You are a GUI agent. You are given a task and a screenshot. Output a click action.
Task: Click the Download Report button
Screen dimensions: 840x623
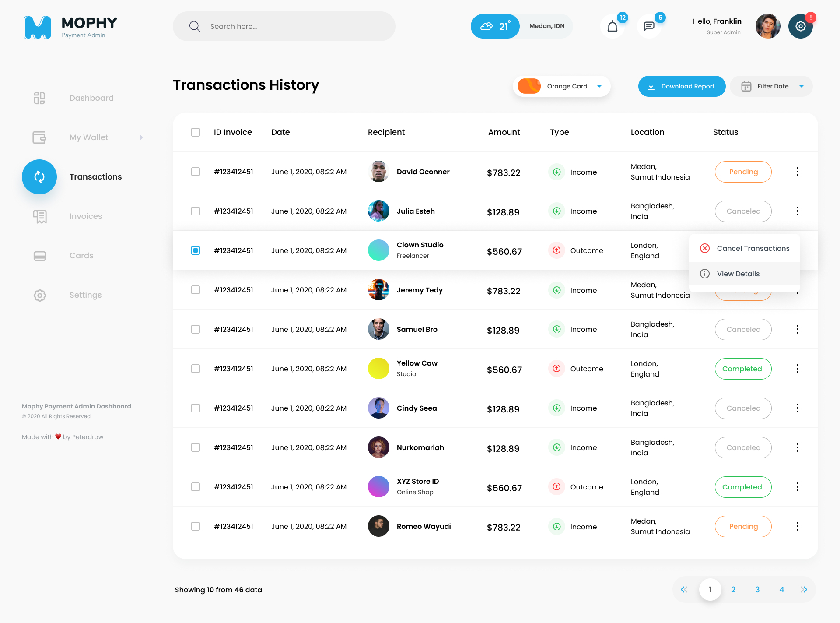[681, 86]
